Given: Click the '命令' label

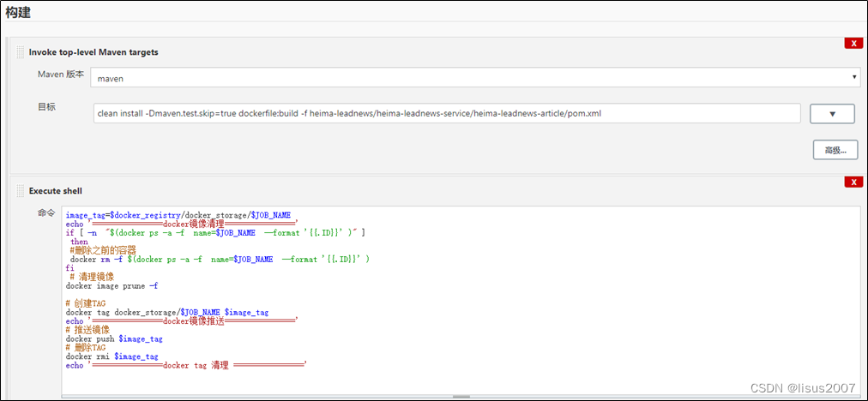Looking at the screenshot, I should [x=46, y=212].
